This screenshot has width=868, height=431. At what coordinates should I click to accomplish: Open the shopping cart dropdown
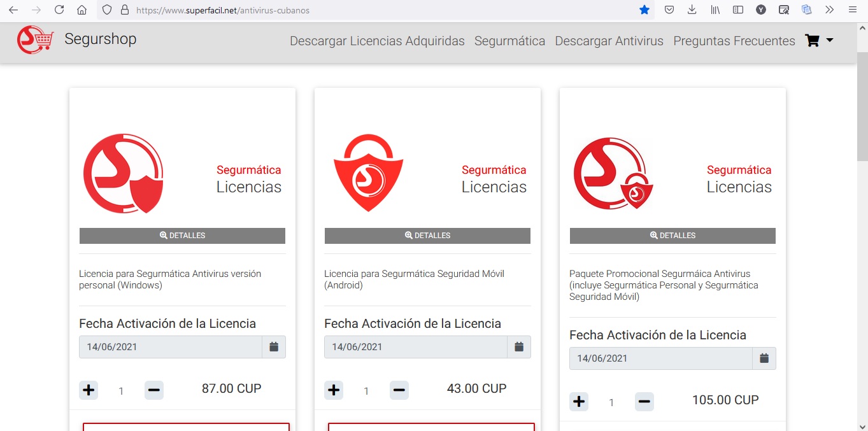click(x=819, y=41)
